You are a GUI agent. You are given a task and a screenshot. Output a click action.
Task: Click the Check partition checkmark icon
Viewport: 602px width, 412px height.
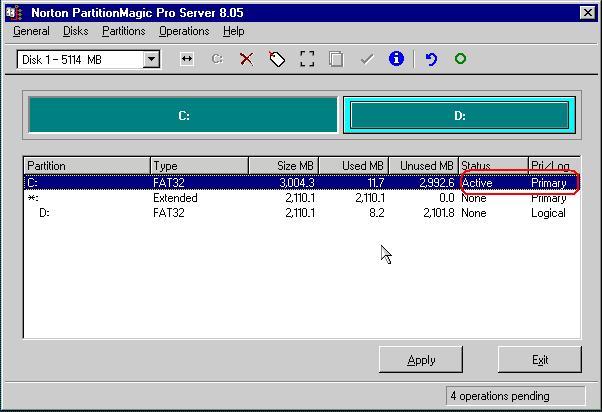coord(367,59)
